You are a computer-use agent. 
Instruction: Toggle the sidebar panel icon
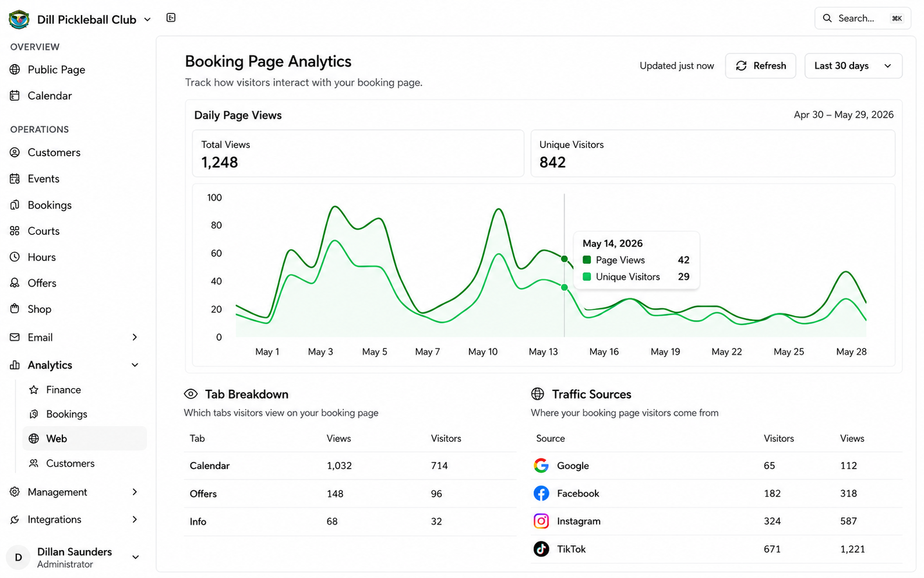click(171, 17)
